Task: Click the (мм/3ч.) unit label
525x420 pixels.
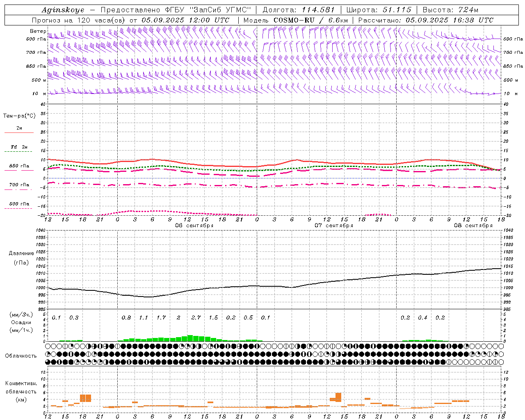Action: (x=21, y=315)
